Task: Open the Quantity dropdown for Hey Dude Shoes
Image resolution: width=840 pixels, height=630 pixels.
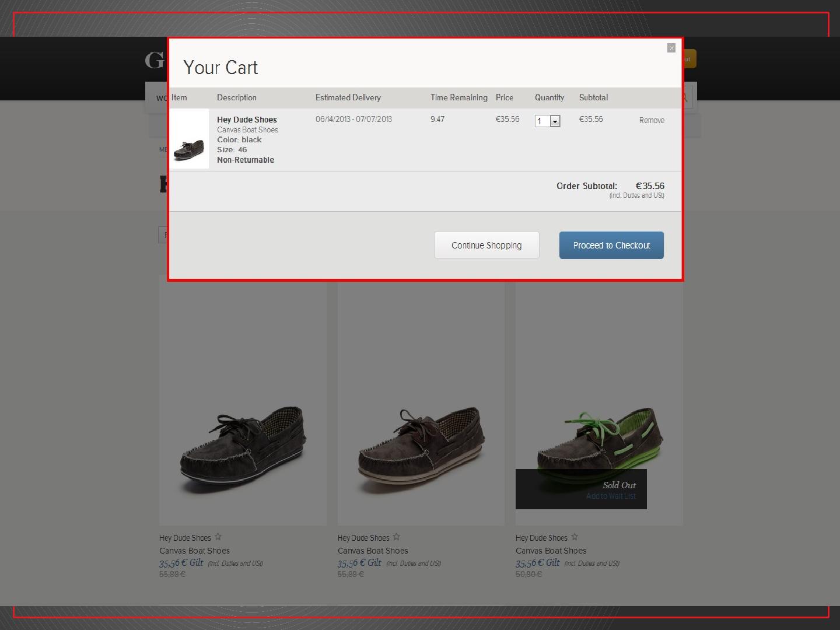Action: [x=555, y=121]
